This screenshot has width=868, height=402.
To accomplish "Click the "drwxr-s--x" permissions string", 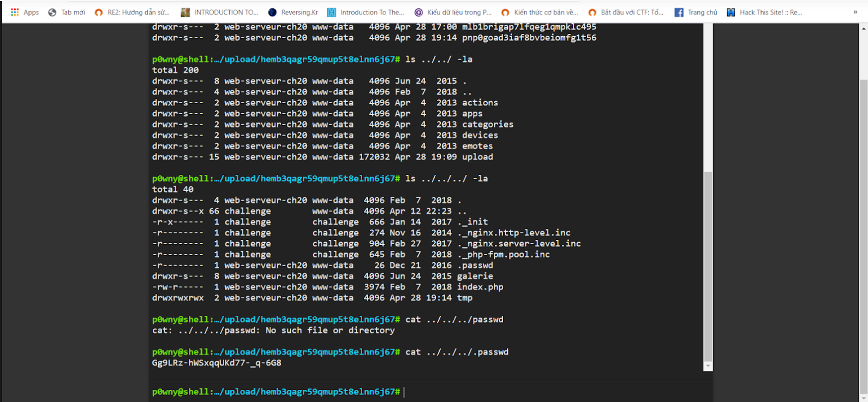I will (x=178, y=211).
